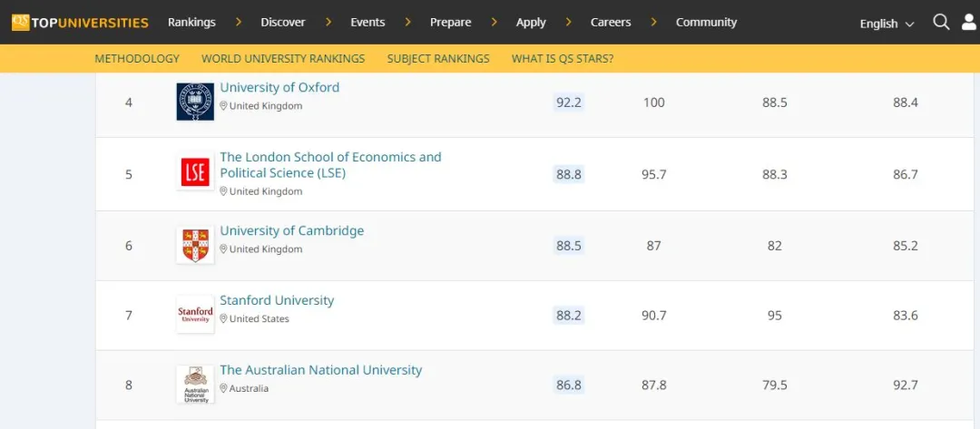
Task: Click rank number 8 for ANU
Action: [x=129, y=385]
